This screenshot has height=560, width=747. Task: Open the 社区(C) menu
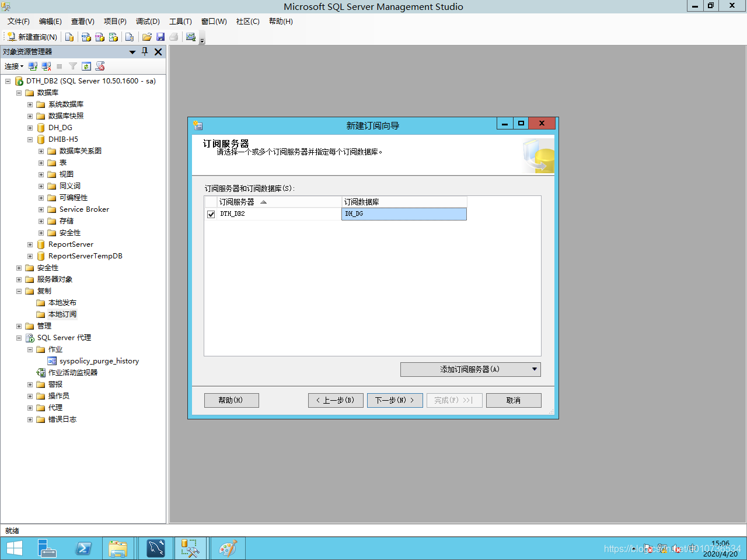(247, 21)
